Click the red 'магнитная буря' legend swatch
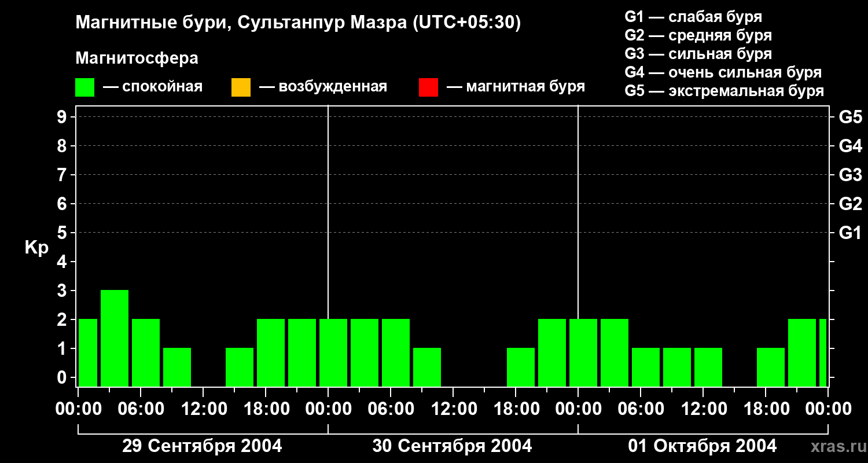Image resolution: width=868 pixels, height=463 pixels. coord(428,87)
